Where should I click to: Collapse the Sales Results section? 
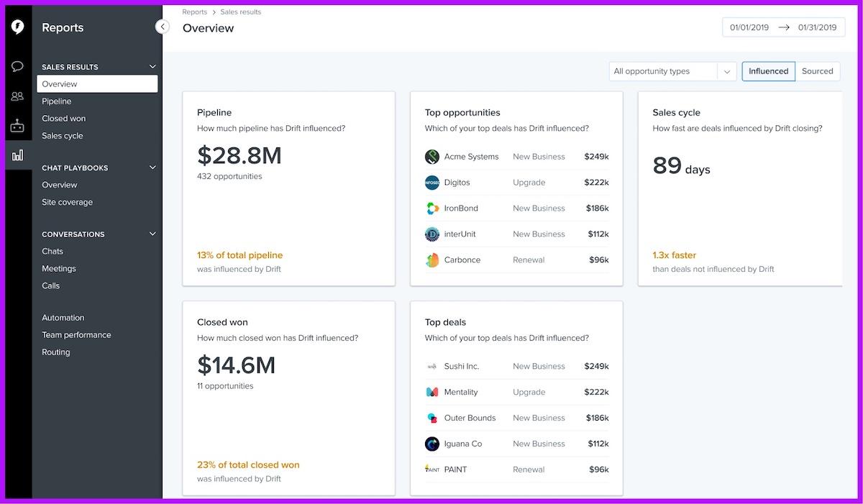(152, 67)
